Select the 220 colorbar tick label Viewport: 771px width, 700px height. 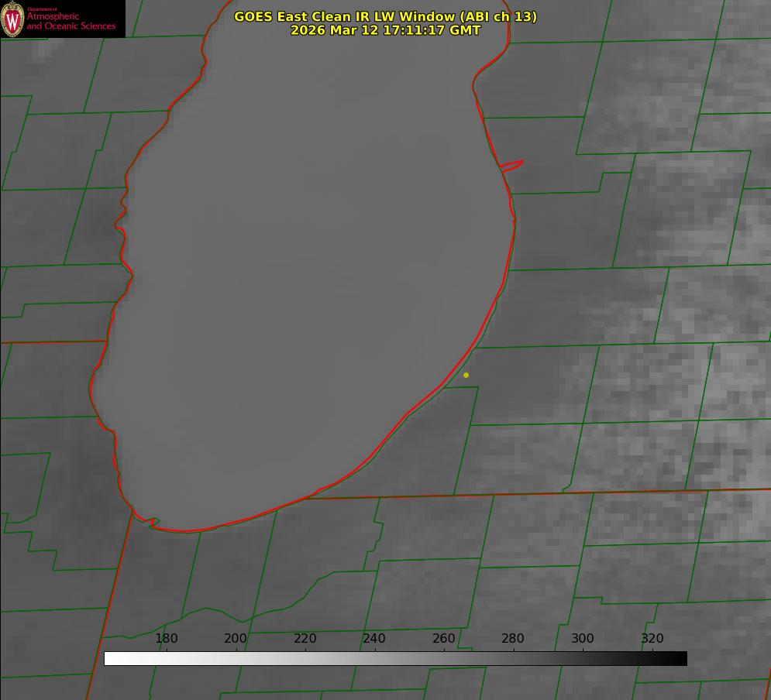pyautogui.click(x=305, y=639)
